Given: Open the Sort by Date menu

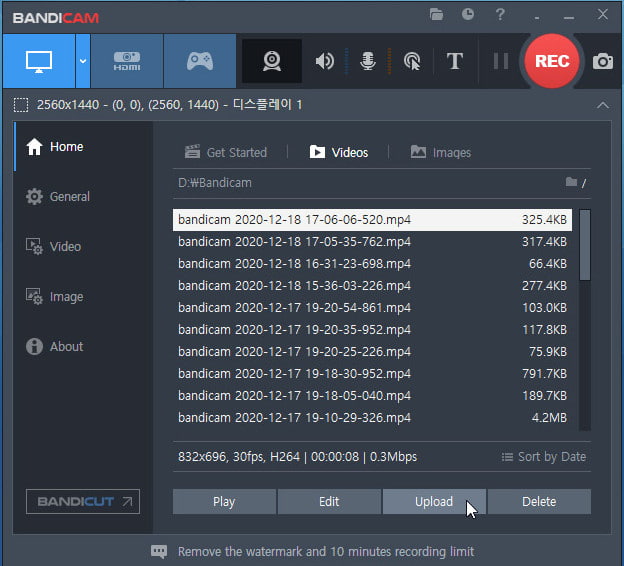Looking at the screenshot, I should [x=544, y=457].
